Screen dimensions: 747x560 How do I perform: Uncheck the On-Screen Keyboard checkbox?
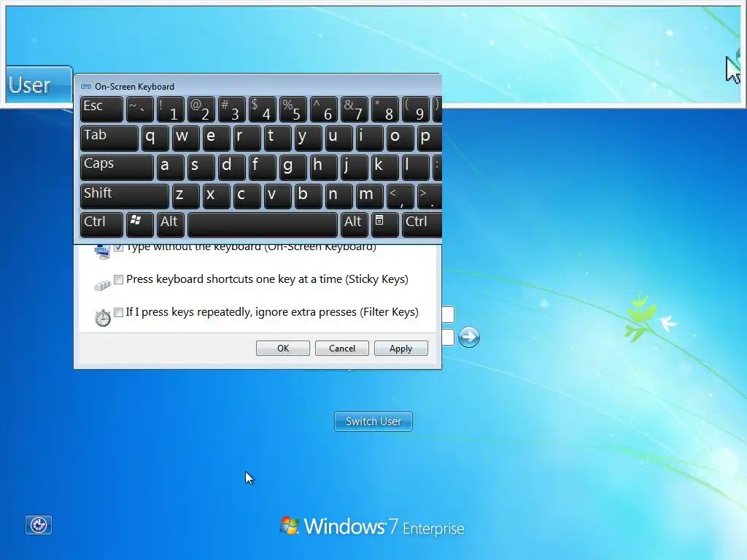[119, 247]
